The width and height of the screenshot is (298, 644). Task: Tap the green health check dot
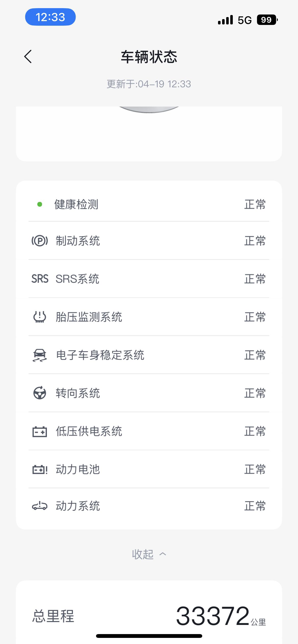pos(40,204)
